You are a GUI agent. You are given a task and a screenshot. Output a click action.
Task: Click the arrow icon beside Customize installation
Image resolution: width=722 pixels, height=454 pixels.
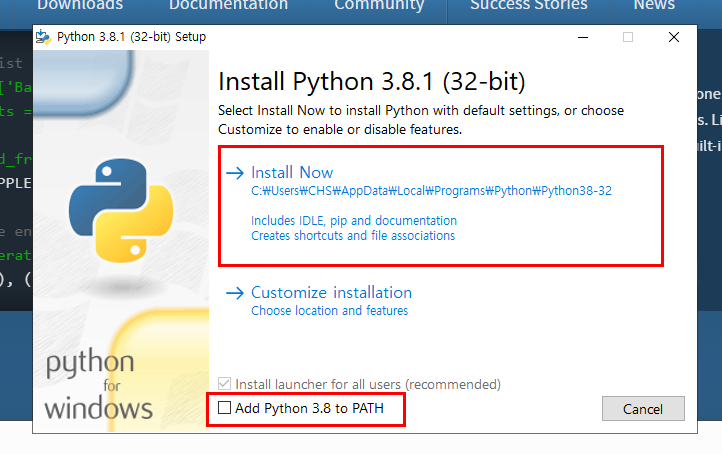[x=235, y=293]
